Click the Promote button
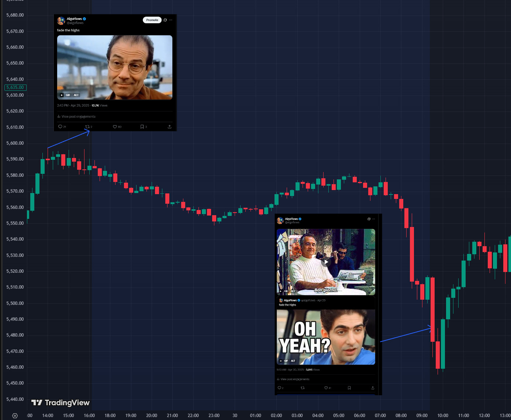The height and width of the screenshot is (420, 511). tap(152, 20)
